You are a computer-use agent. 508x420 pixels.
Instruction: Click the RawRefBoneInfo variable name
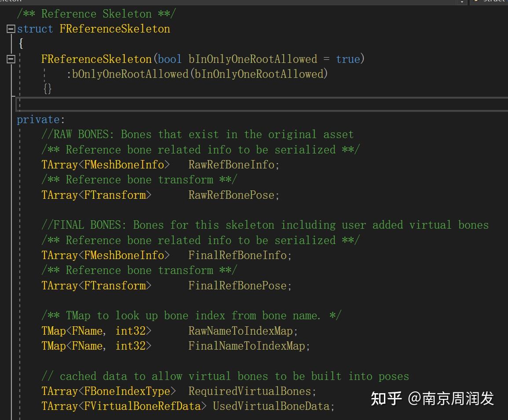234,165
